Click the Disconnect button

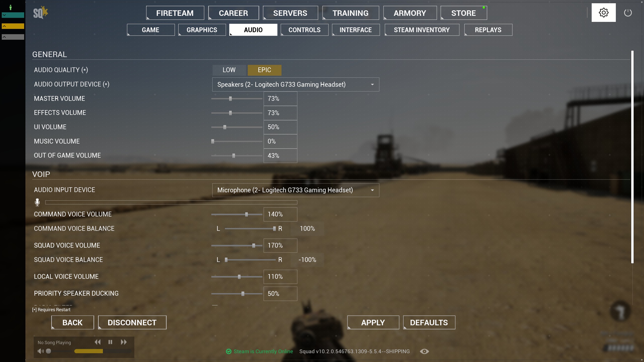pos(132,323)
